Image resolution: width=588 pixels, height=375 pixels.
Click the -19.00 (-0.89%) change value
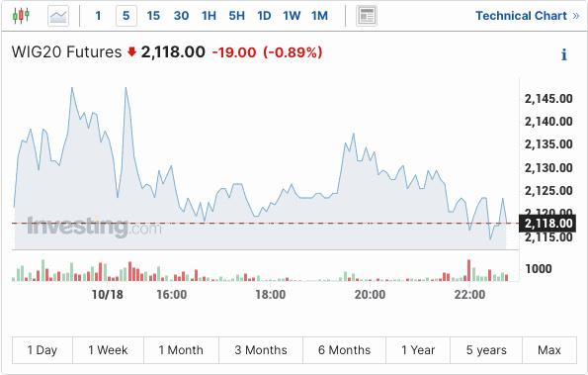point(268,52)
